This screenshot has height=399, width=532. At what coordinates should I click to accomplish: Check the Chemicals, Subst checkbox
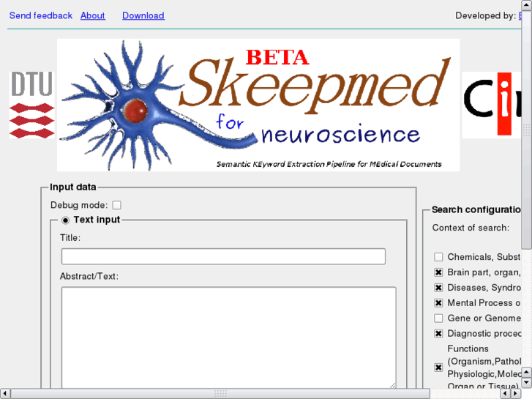[x=438, y=257]
